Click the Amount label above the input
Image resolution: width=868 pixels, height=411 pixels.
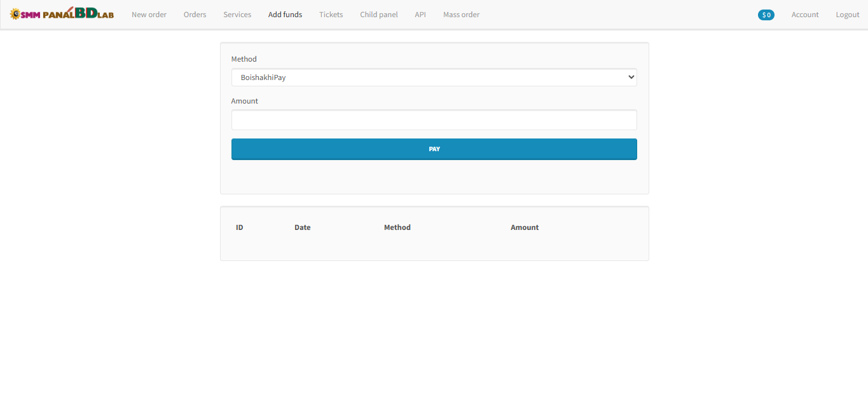(x=244, y=101)
